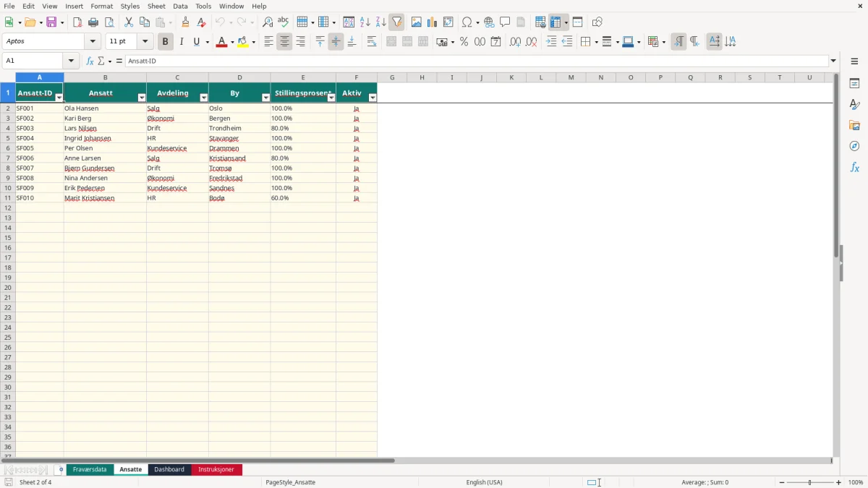
Task: Click Format as Percent icon
Action: [x=464, y=42]
